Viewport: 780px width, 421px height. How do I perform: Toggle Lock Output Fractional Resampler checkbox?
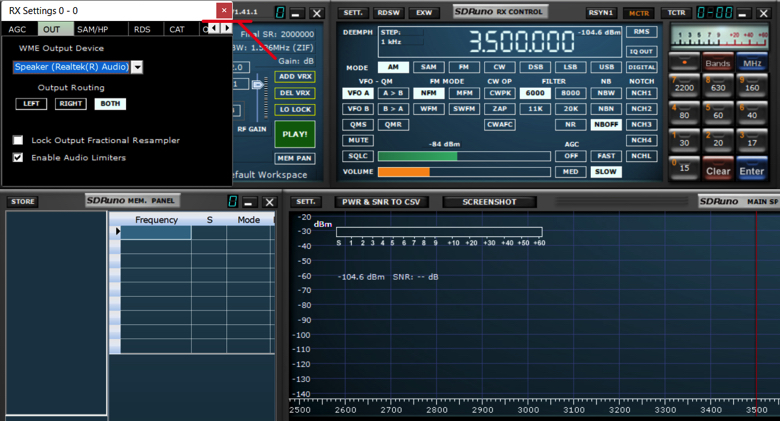[x=18, y=140]
